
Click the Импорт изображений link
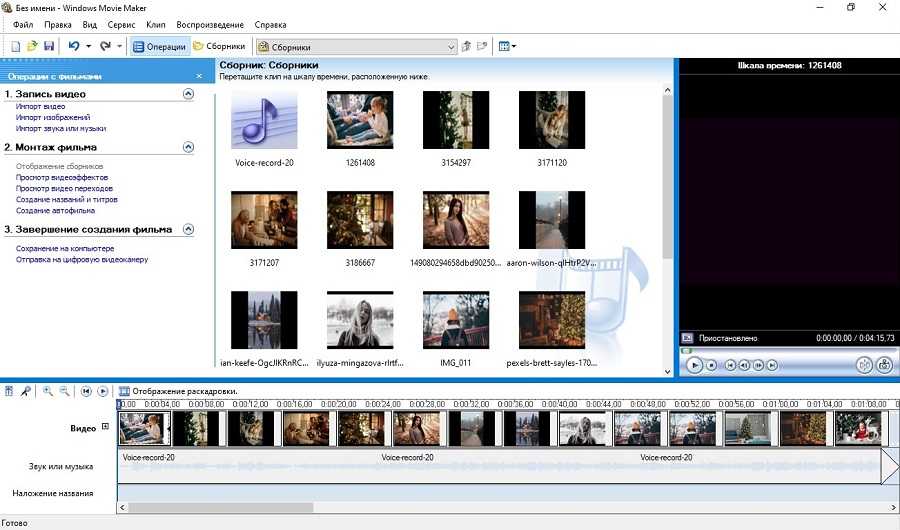click(x=53, y=117)
